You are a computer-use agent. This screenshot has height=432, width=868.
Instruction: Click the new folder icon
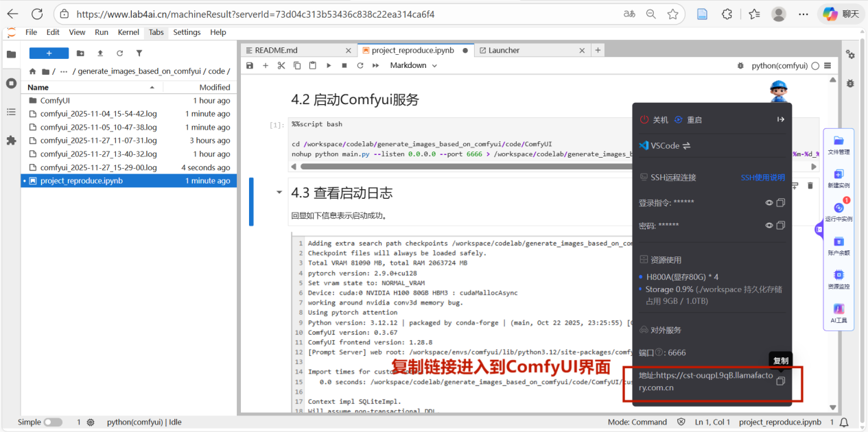pos(80,53)
